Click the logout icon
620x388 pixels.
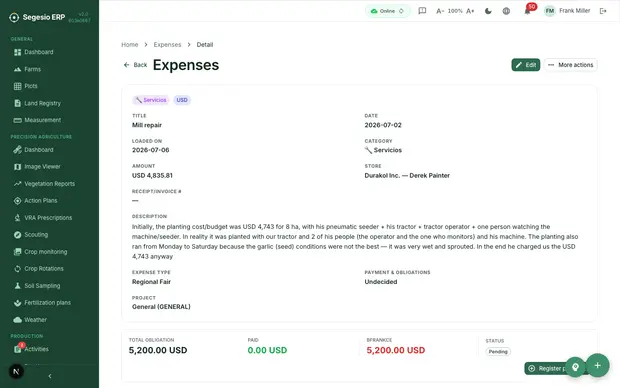[603, 11]
